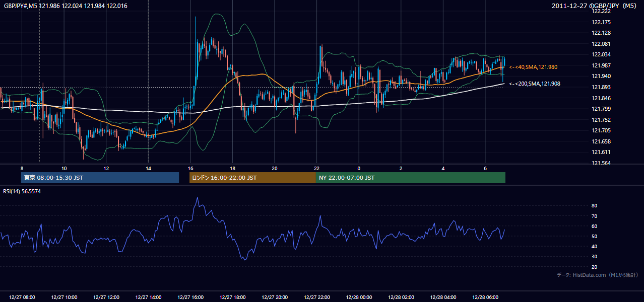The image size is (644, 302).
Task: Click price level 121.799 on the axis
Action: click(x=602, y=109)
